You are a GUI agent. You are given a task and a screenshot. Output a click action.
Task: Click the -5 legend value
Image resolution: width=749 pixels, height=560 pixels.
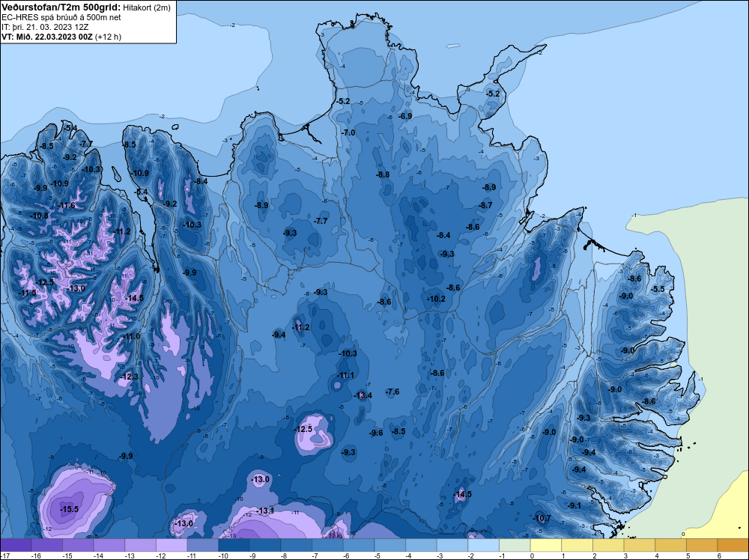[377, 556]
